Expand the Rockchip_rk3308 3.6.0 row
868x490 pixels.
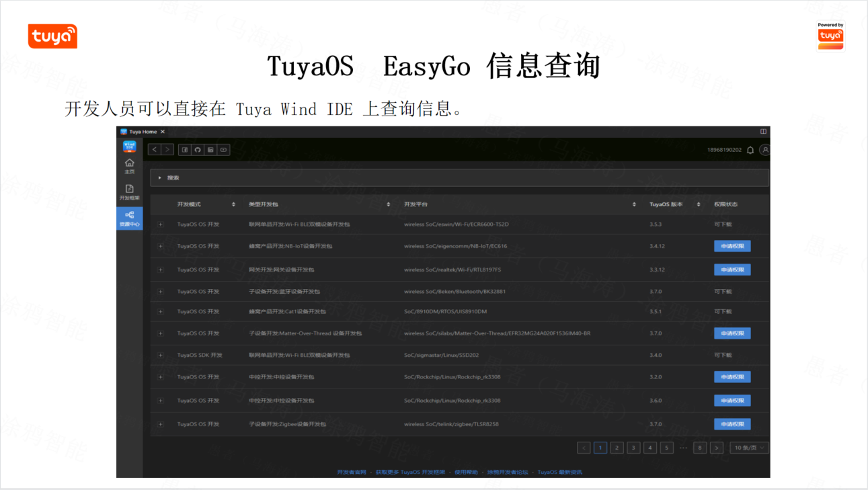click(x=161, y=401)
